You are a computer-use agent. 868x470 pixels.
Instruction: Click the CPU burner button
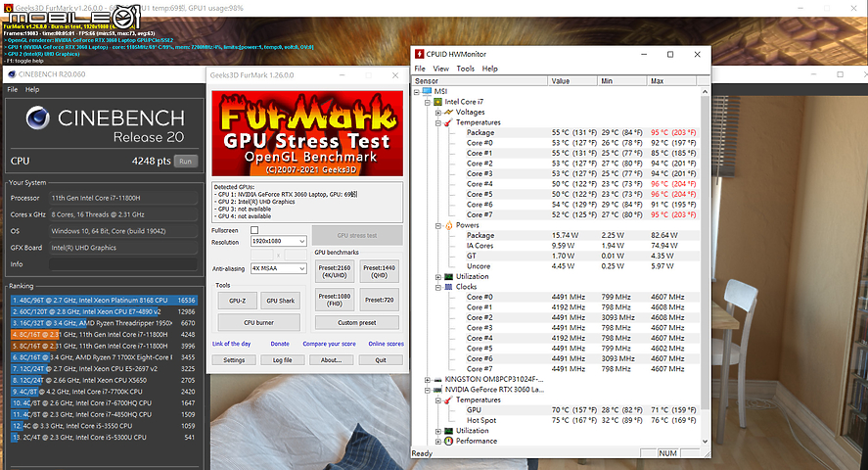coord(259,322)
